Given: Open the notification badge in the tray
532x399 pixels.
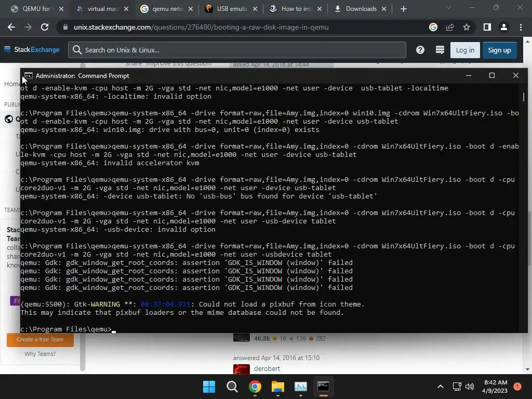Looking at the screenshot, I should [517, 387].
